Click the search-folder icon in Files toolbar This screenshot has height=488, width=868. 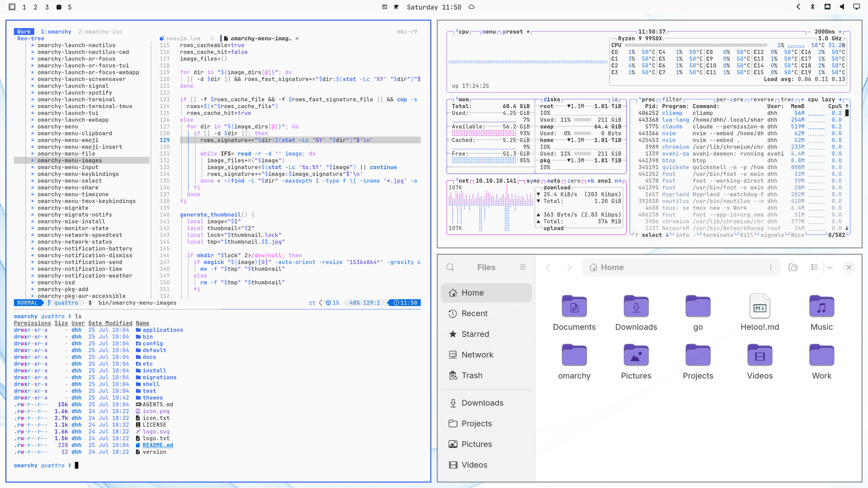pos(793,267)
